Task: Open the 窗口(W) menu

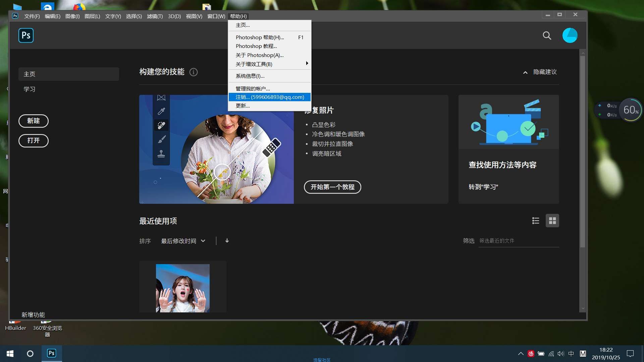Action: (216, 16)
